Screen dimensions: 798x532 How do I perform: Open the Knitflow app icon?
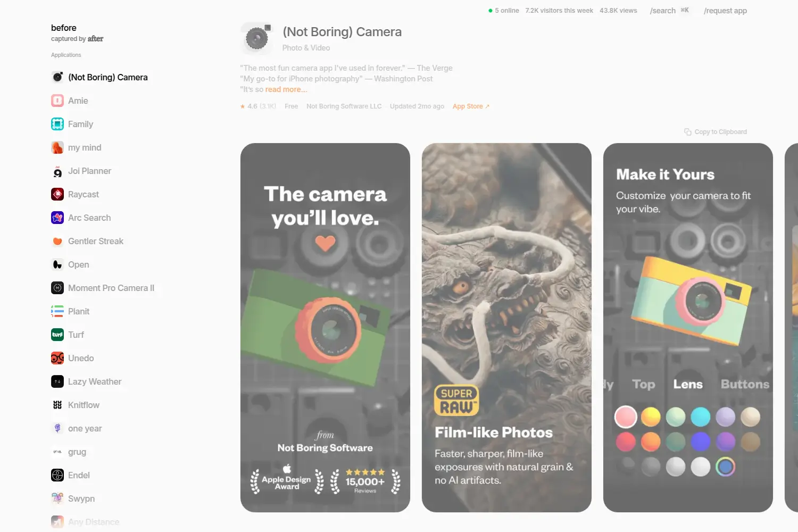click(x=57, y=405)
